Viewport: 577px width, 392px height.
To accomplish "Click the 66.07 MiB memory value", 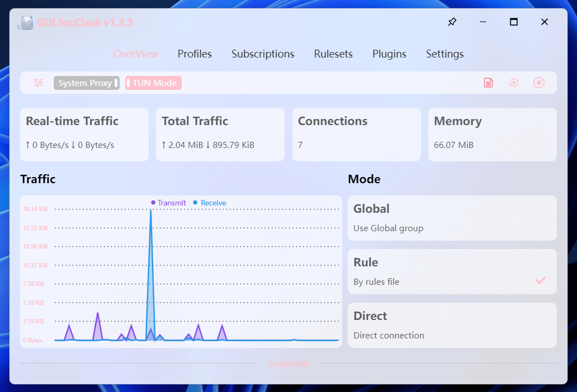I will coord(454,145).
